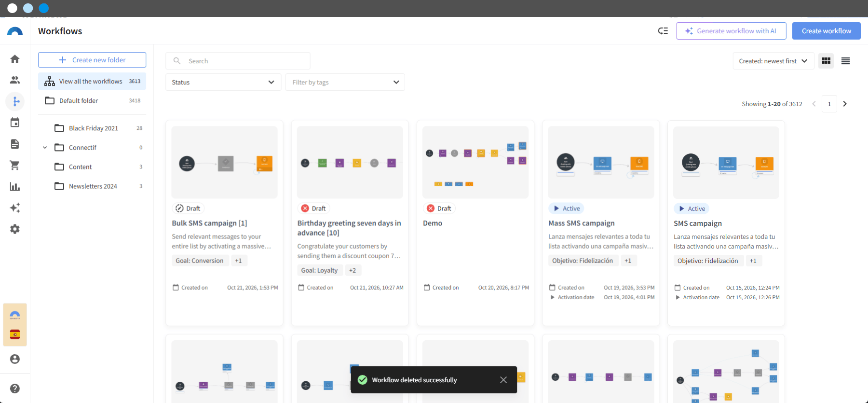868x403 pixels.
Task: Close the Workflow deleted notification
Action: (503, 380)
